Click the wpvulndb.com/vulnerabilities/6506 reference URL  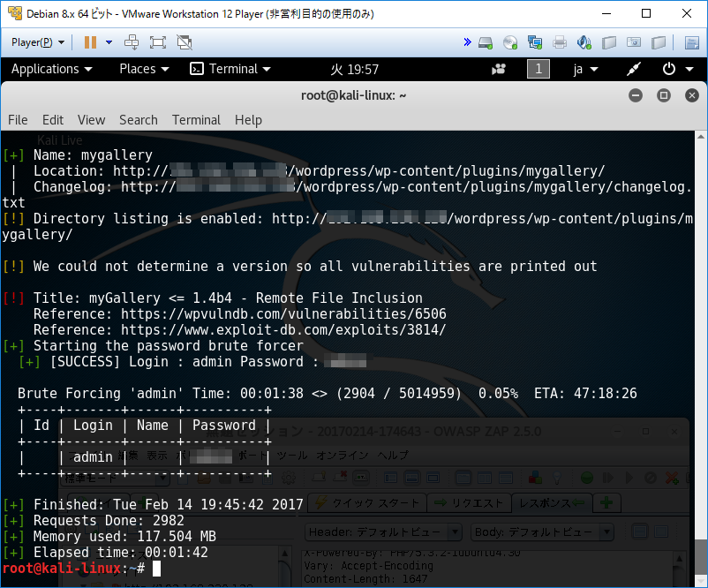coord(283,314)
